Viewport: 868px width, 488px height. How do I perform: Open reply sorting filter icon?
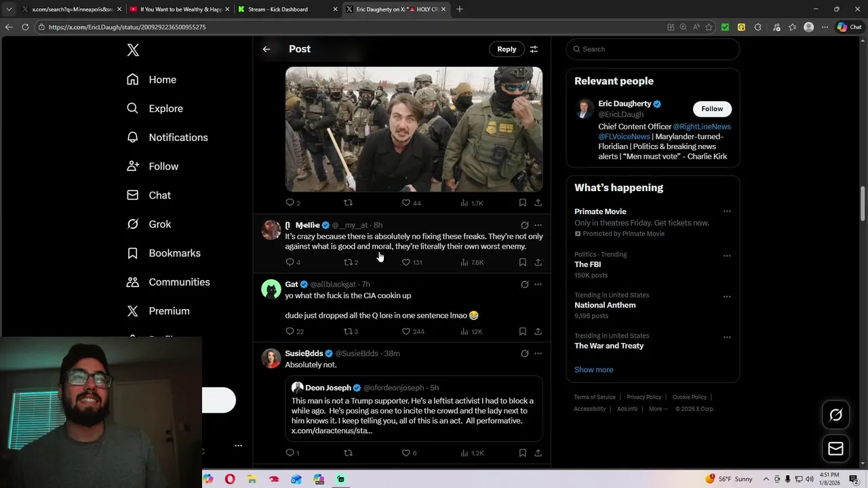click(534, 49)
